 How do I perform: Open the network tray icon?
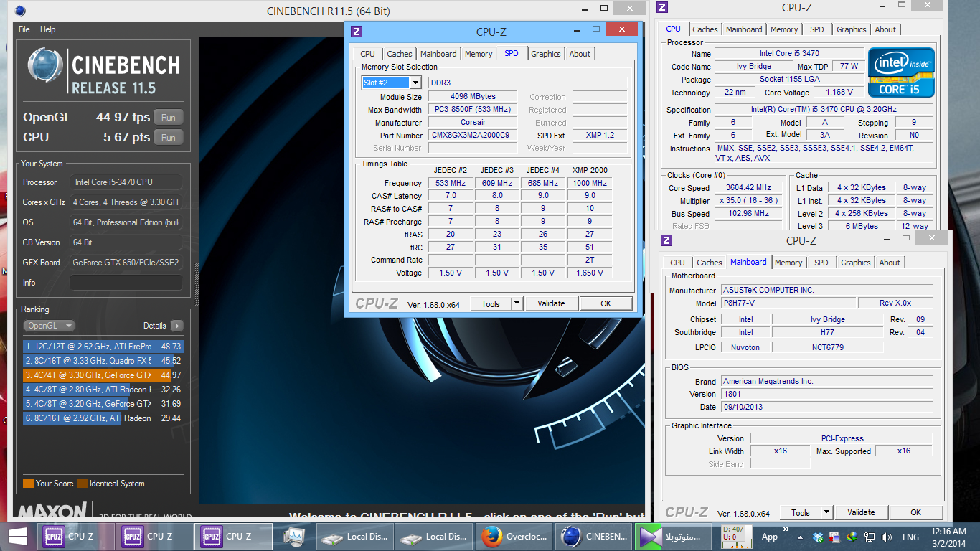tap(870, 537)
